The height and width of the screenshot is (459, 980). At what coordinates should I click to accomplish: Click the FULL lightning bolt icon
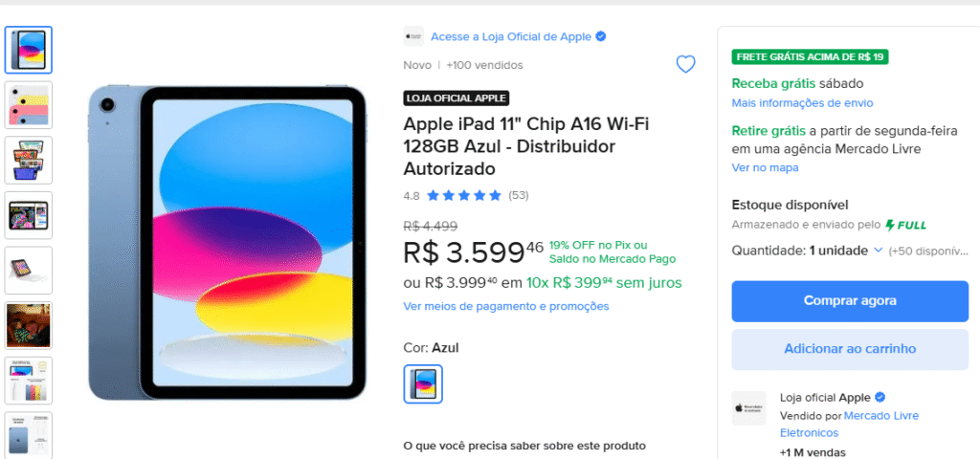tap(890, 225)
